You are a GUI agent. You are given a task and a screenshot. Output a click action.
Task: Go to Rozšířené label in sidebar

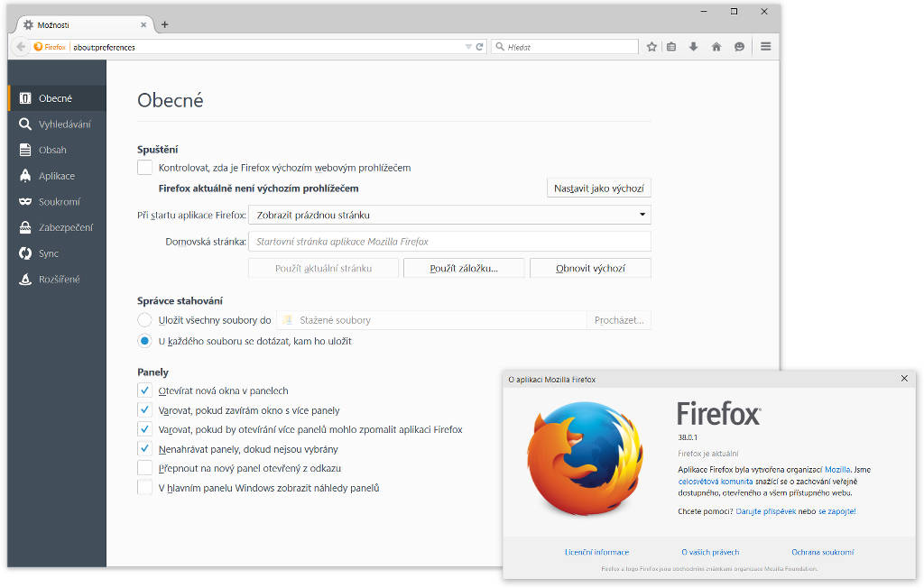click(59, 280)
